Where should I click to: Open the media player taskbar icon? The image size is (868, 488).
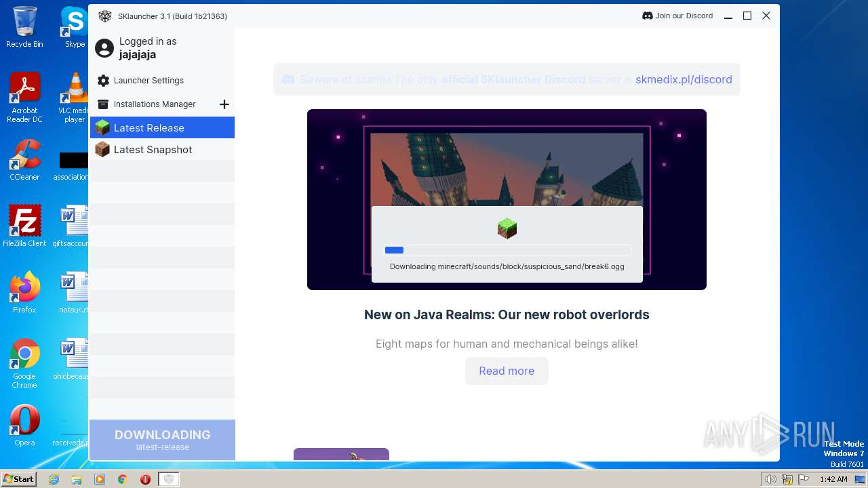click(100, 479)
